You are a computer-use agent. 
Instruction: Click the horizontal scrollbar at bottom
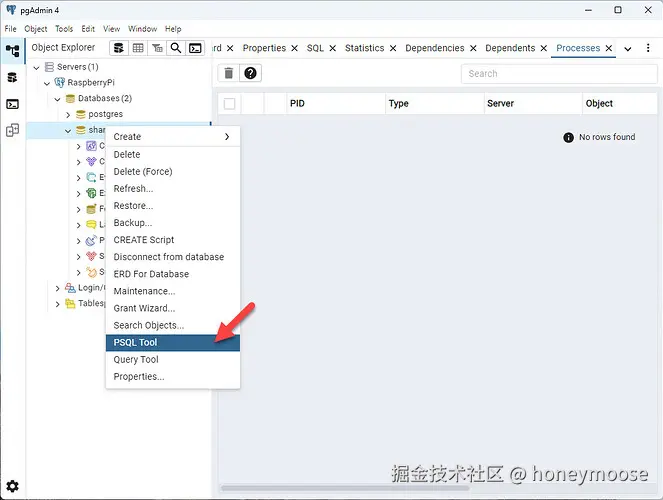coord(345,488)
